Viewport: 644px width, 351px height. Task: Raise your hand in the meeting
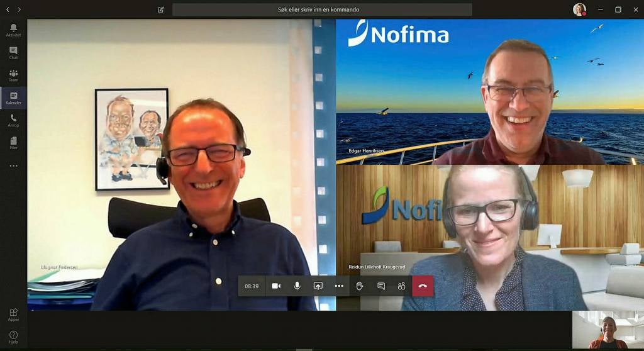click(x=360, y=286)
